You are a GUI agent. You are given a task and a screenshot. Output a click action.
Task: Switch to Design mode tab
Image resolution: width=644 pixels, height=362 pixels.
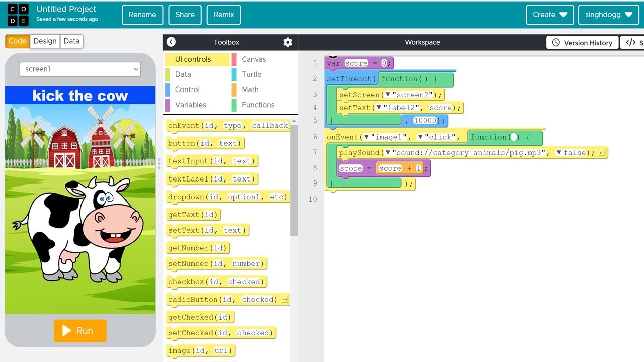[45, 41]
